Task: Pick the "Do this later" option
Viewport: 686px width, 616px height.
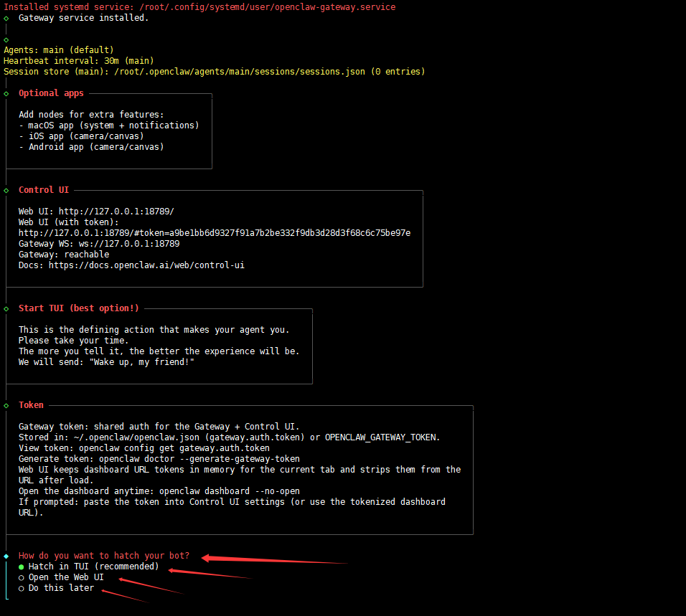Action: coord(61,588)
